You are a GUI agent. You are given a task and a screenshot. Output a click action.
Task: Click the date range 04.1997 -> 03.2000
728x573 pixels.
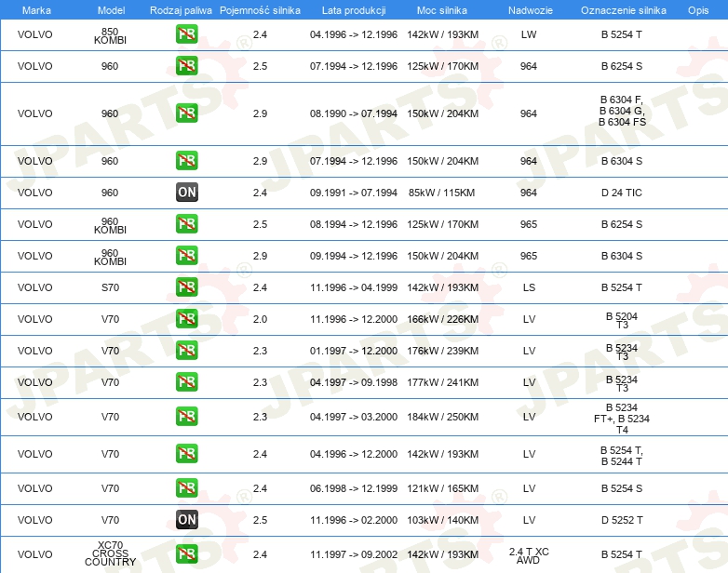354,417
